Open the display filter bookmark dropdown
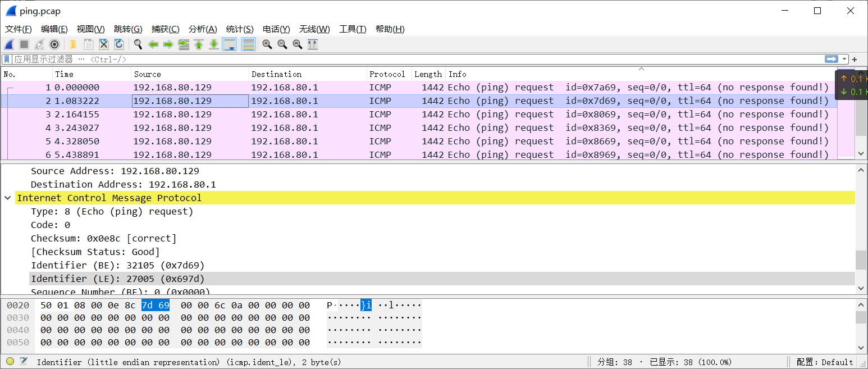Image resolution: width=868 pixels, height=369 pixels. point(6,59)
